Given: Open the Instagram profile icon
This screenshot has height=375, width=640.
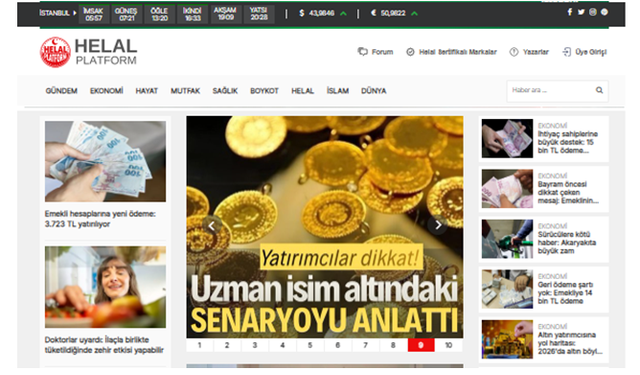Looking at the screenshot, I should point(593,12).
